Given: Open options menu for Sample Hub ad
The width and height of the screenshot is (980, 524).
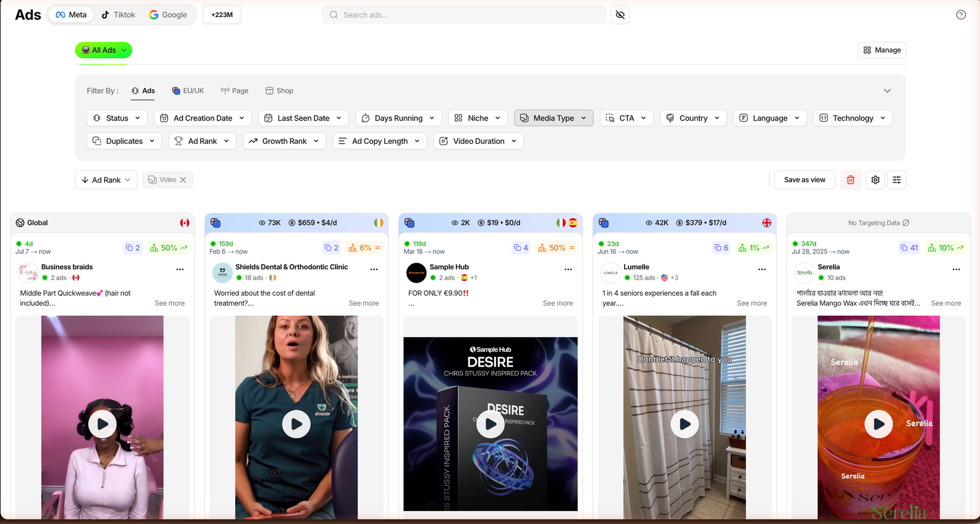Looking at the screenshot, I should click(x=568, y=269).
